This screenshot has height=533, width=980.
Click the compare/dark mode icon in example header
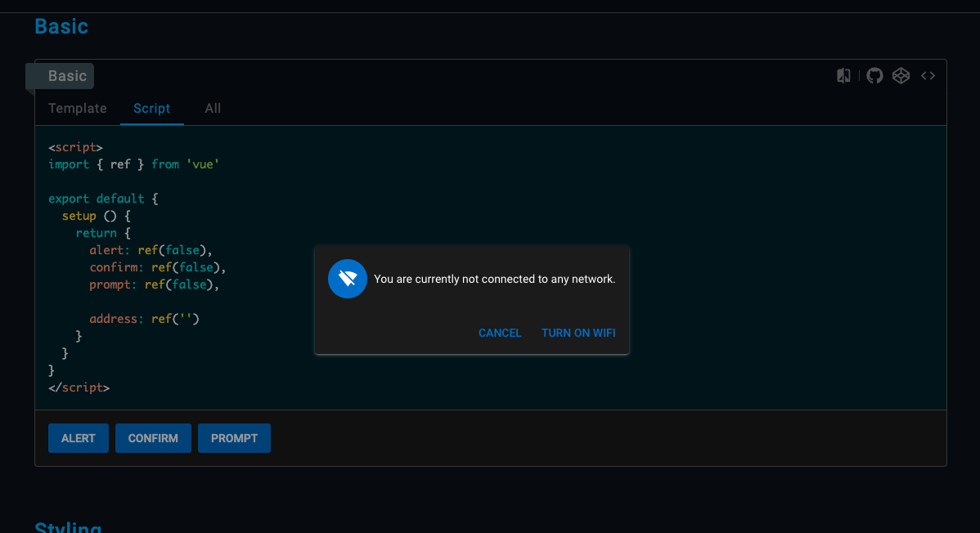coord(843,76)
